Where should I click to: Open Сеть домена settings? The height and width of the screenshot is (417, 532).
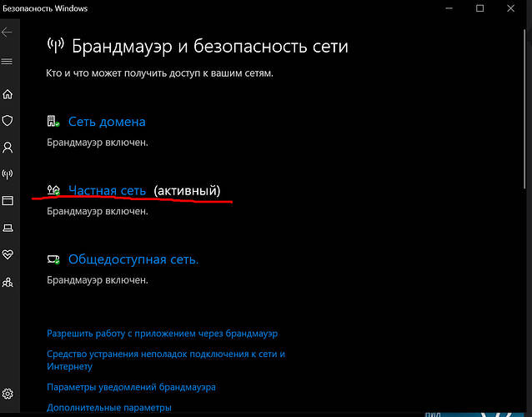pyautogui.click(x=107, y=122)
